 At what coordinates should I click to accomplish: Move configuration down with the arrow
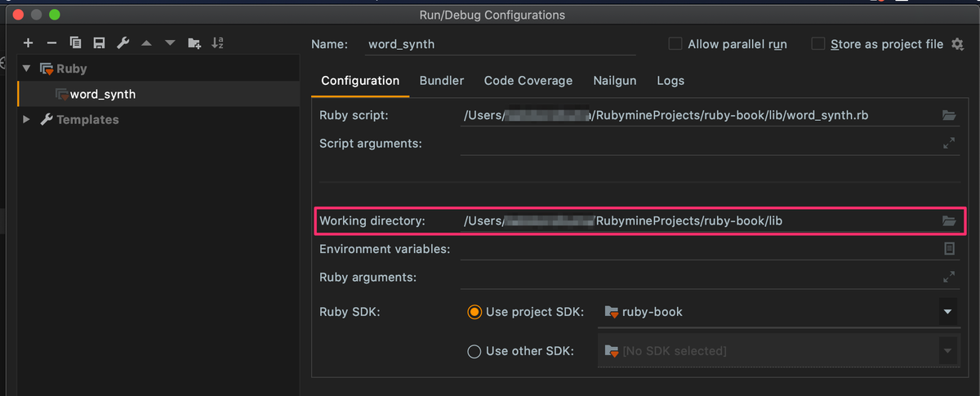pyautogui.click(x=170, y=43)
